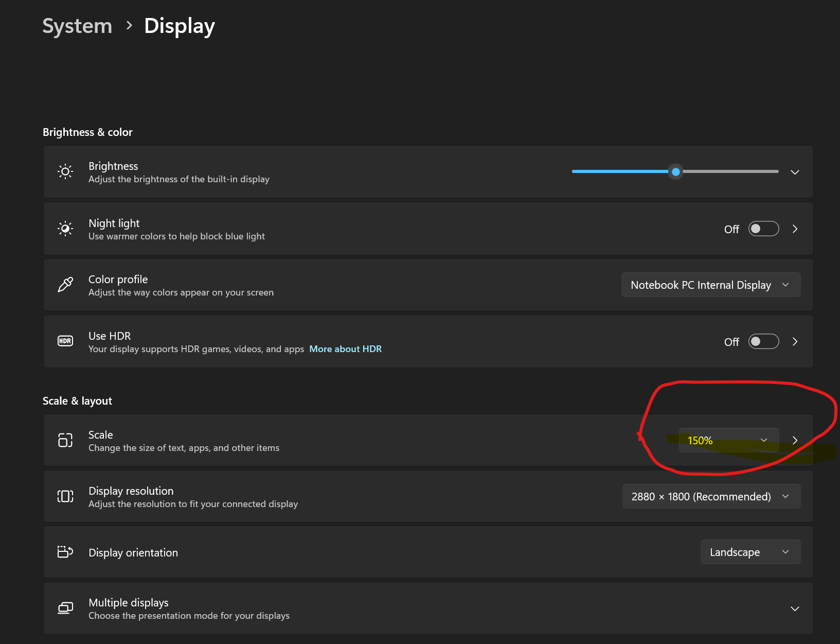Open the Display resolution dropdown
The image size is (840, 644).
[711, 496]
